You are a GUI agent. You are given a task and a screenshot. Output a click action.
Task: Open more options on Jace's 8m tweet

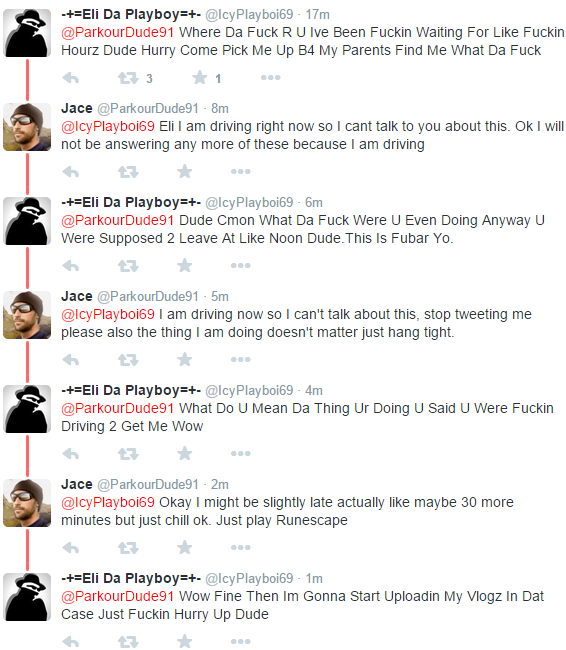click(240, 172)
